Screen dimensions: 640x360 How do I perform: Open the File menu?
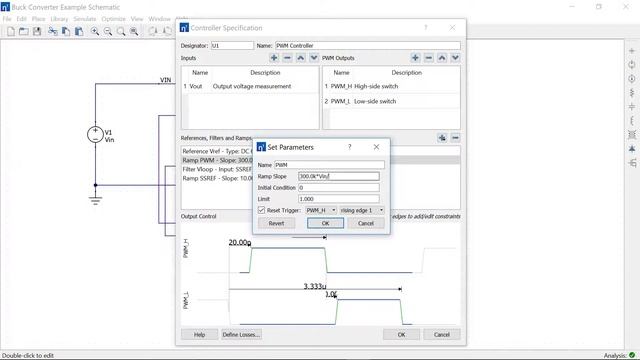click(7, 19)
